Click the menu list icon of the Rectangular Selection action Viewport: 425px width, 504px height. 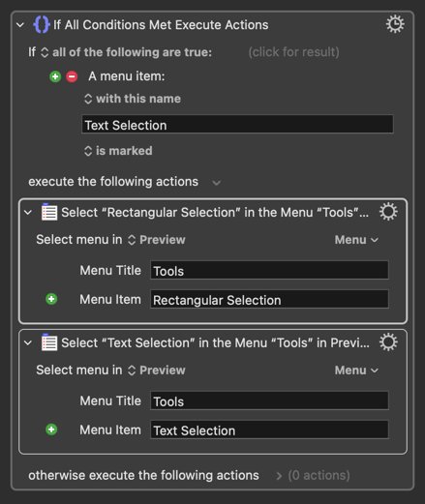pyautogui.click(x=49, y=212)
